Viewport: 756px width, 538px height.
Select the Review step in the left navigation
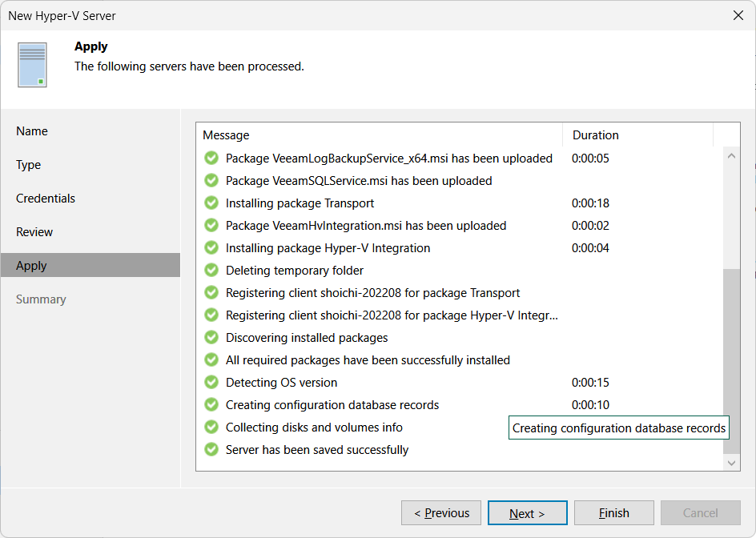click(34, 232)
